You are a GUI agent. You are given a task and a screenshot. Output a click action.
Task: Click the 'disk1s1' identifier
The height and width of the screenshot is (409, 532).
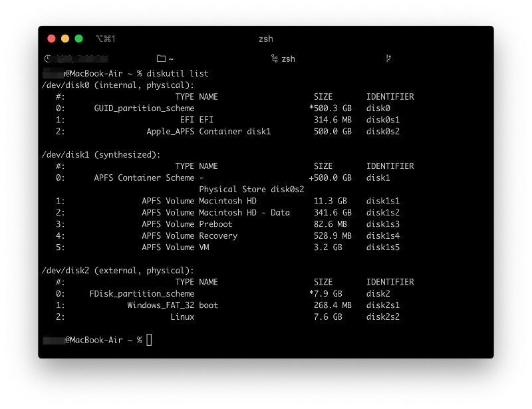(x=383, y=201)
